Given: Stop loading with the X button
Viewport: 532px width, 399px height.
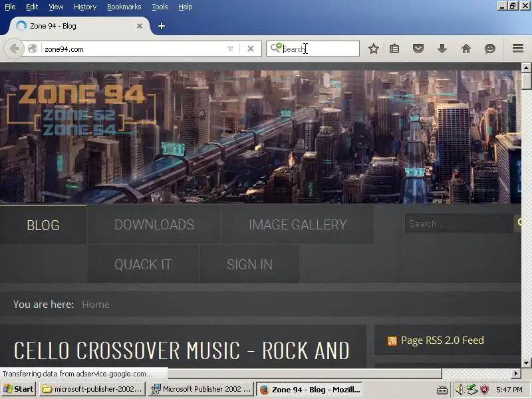Looking at the screenshot, I should (x=251, y=49).
